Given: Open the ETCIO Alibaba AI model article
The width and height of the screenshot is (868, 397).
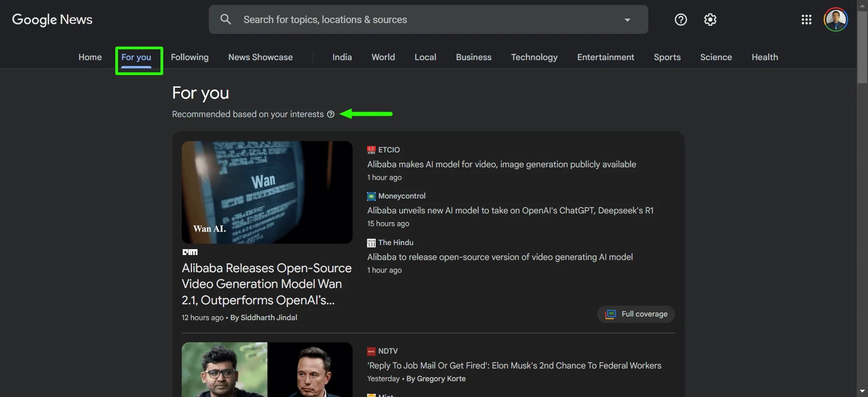Looking at the screenshot, I should pyautogui.click(x=501, y=164).
